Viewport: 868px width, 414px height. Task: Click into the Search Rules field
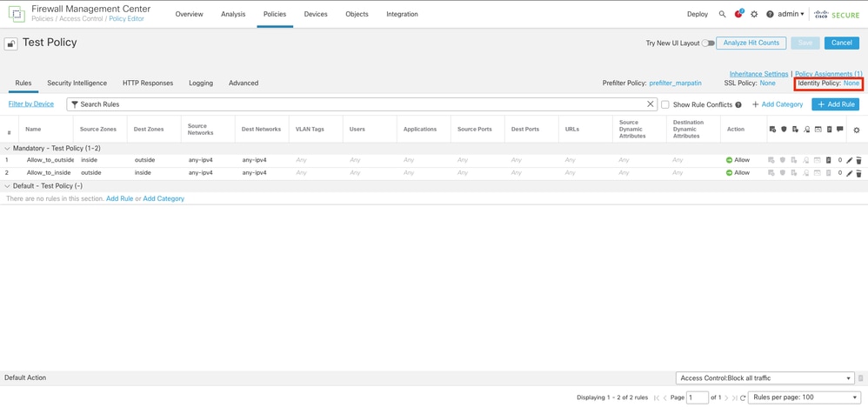[x=362, y=104]
